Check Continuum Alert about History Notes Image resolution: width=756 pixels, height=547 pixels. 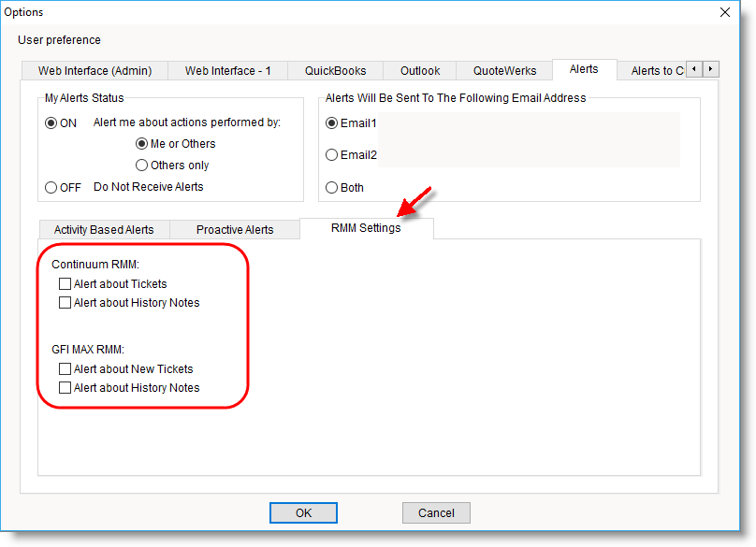(x=65, y=303)
